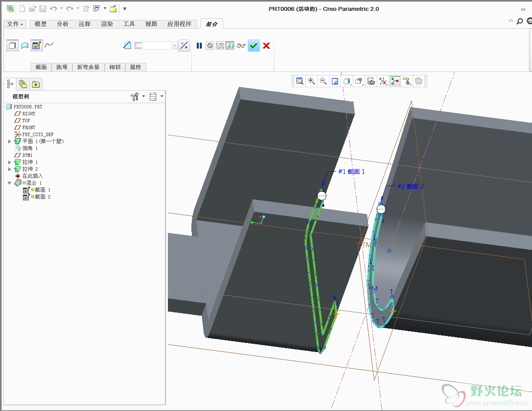
Task: Toggle the Sketched Sections option
Action: pos(37,45)
